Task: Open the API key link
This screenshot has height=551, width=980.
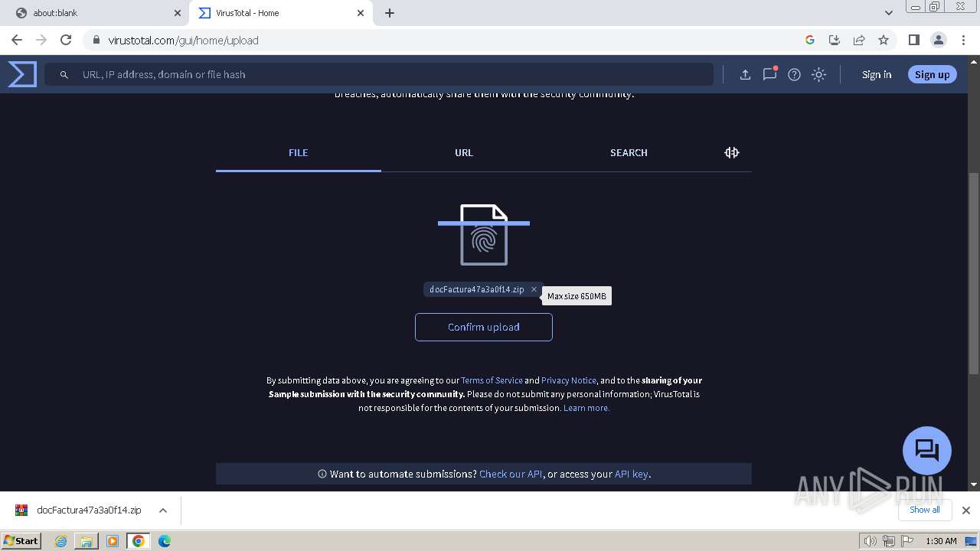Action: pos(632,474)
